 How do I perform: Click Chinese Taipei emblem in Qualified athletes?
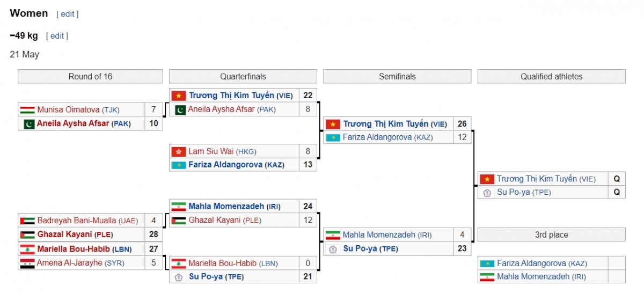[487, 193]
